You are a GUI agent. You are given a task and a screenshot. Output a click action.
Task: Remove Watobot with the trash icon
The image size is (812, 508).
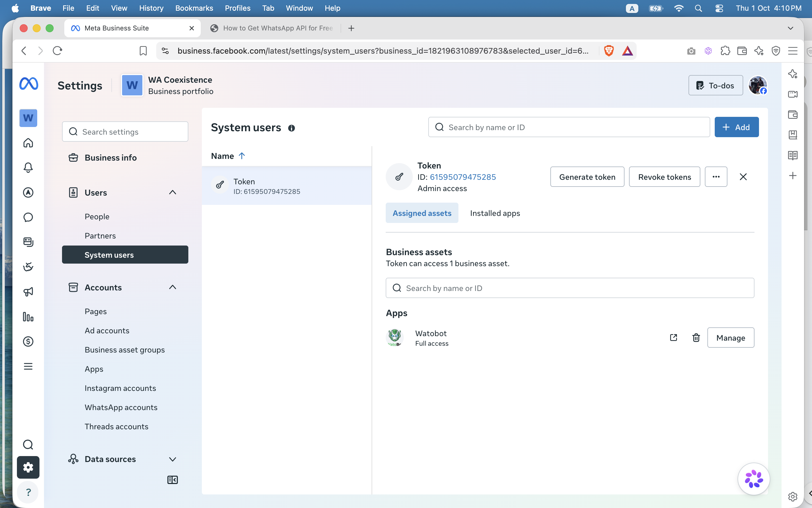pos(696,338)
